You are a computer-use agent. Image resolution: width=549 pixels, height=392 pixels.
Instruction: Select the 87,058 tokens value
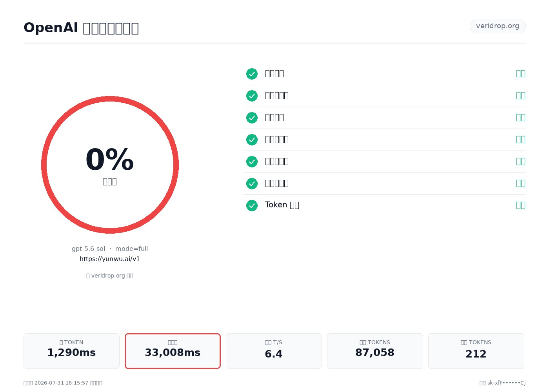tap(375, 352)
